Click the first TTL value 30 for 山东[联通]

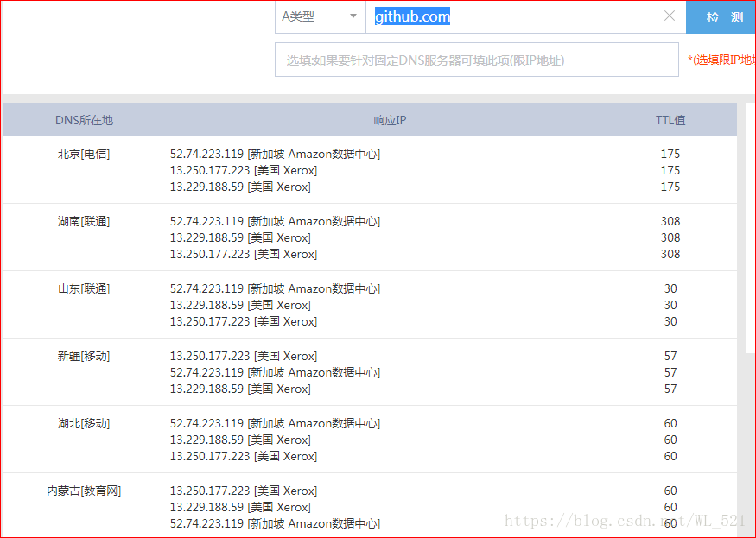point(670,288)
